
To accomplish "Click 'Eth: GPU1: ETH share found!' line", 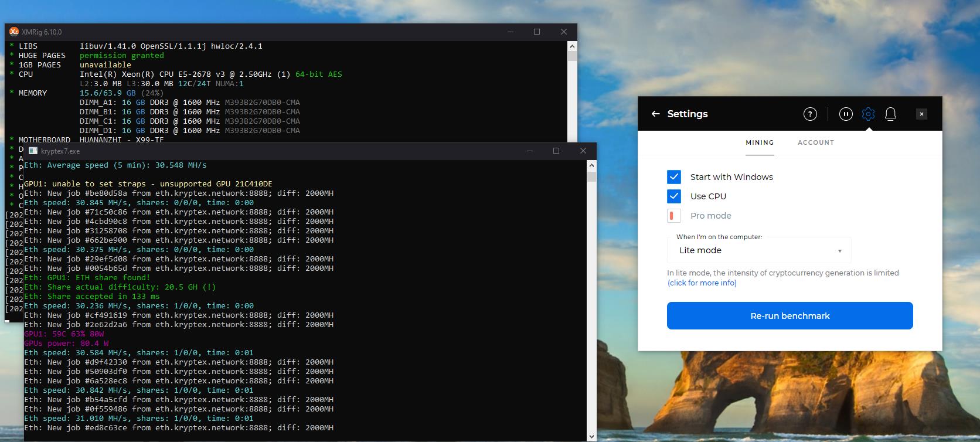I will tap(87, 277).
